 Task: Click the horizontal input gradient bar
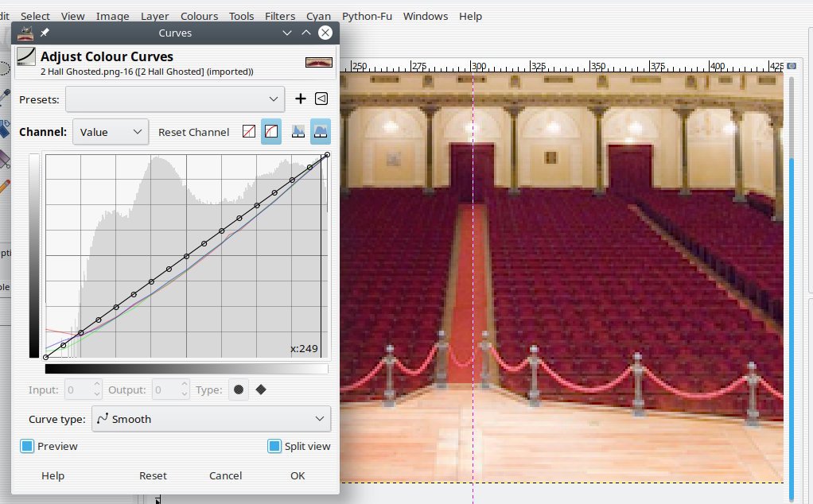[x=187, y=369]
